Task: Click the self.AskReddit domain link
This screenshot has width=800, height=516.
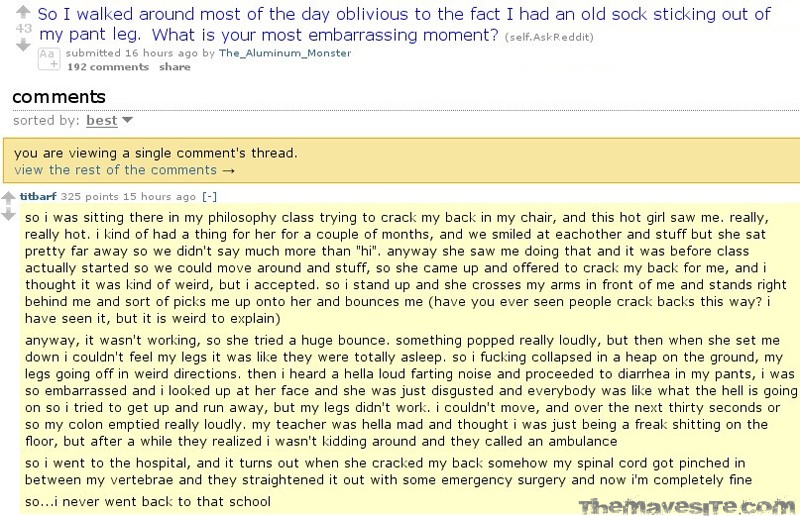Action: coord(549,37)
